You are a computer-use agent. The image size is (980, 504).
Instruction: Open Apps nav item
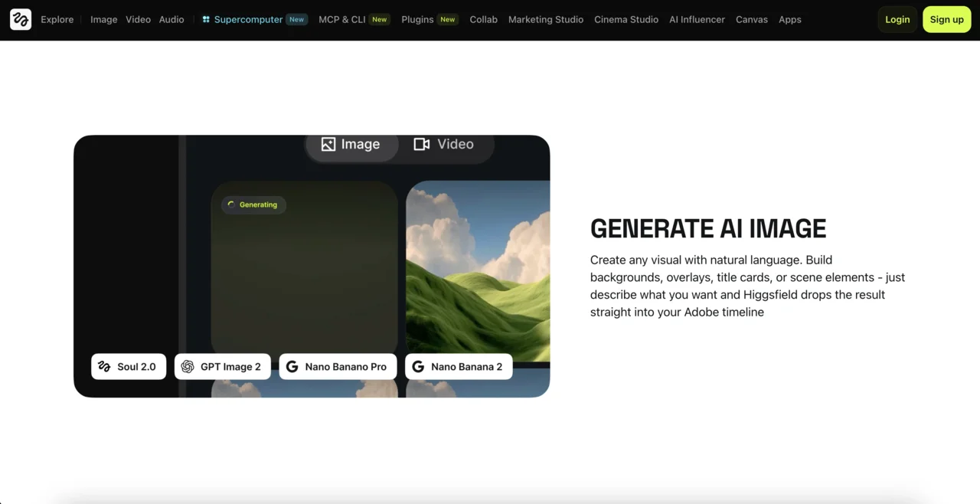[x=790, y=20]
